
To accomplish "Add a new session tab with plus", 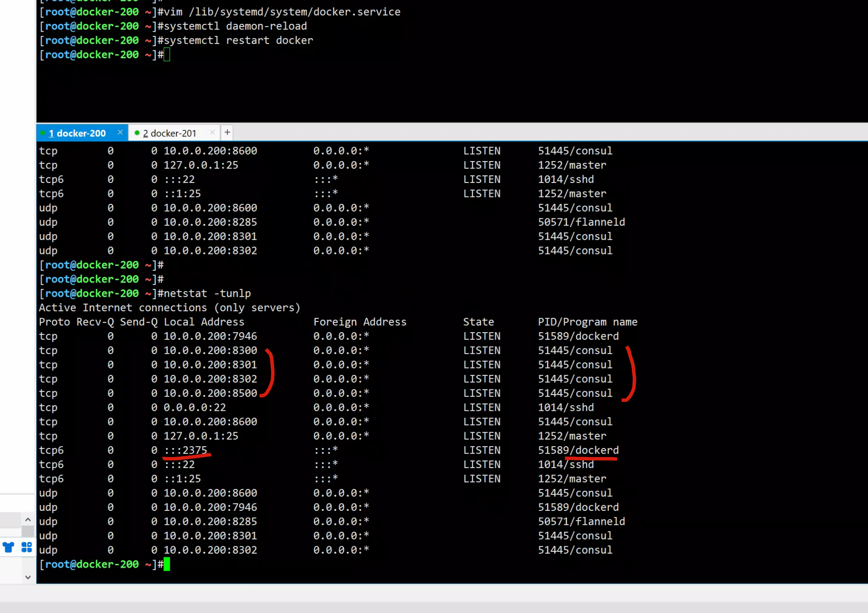I will coord(227,133).
